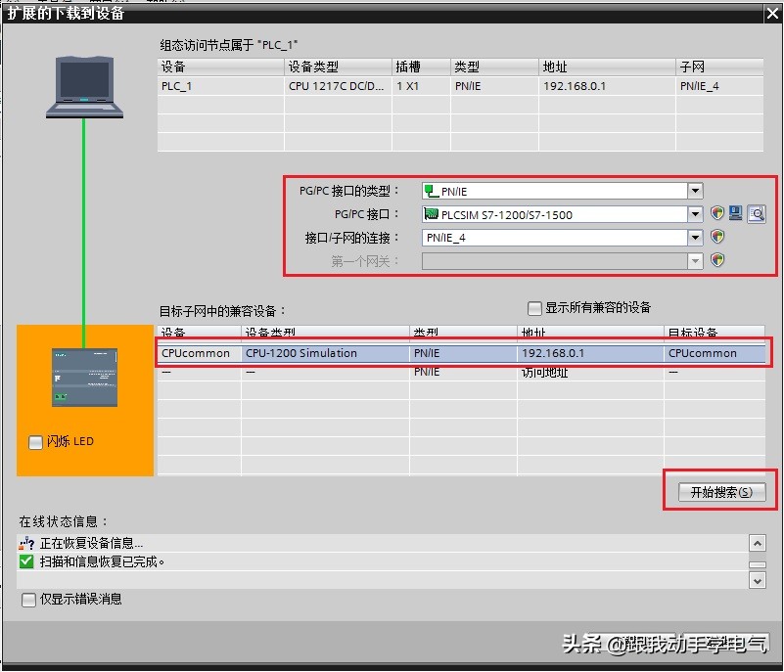Click the shield icon beside 接口/子网的连接
Image resolution: width=784 pixels, height=672 pixels.
click(x=715, y=237)
